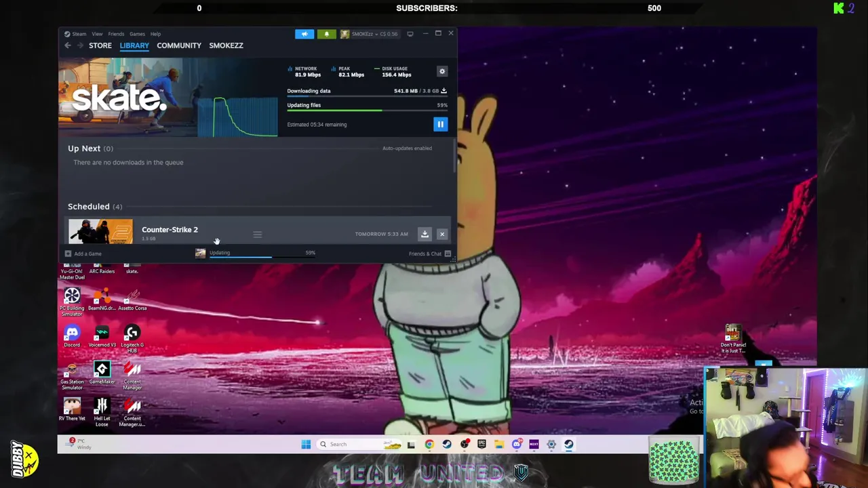Click Updating files progress bar
The width and height of the screenshot is (868, 488).
pyautogui.click(x=367, y=110)
